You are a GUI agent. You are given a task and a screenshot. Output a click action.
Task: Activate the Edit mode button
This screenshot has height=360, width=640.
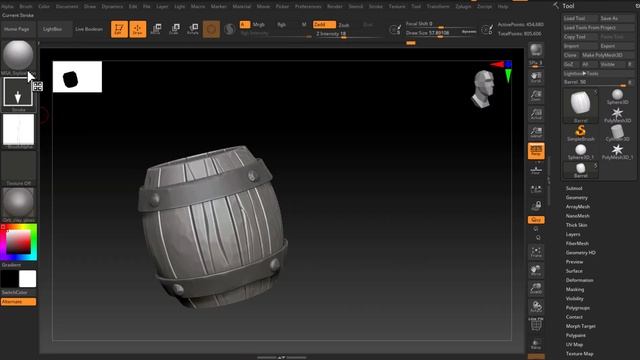[119, 29]
